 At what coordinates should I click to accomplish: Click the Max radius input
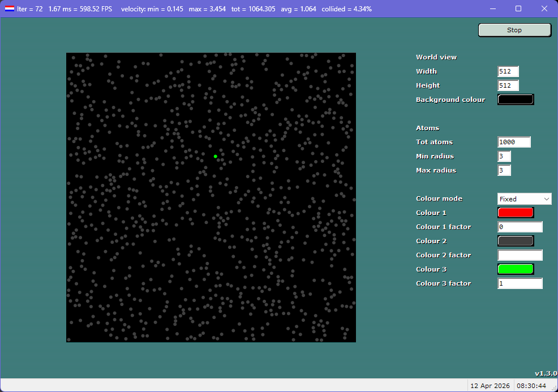[x=504, y=170]
